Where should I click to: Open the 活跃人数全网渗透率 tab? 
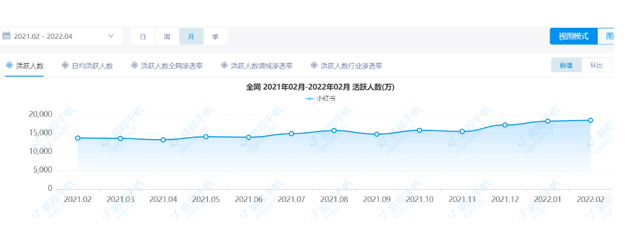point(167,66)
